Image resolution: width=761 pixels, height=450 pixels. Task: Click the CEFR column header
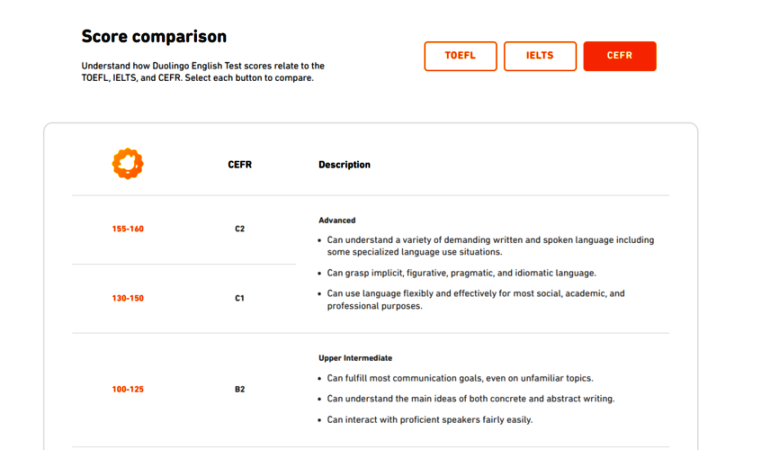(x=240, y=165)
